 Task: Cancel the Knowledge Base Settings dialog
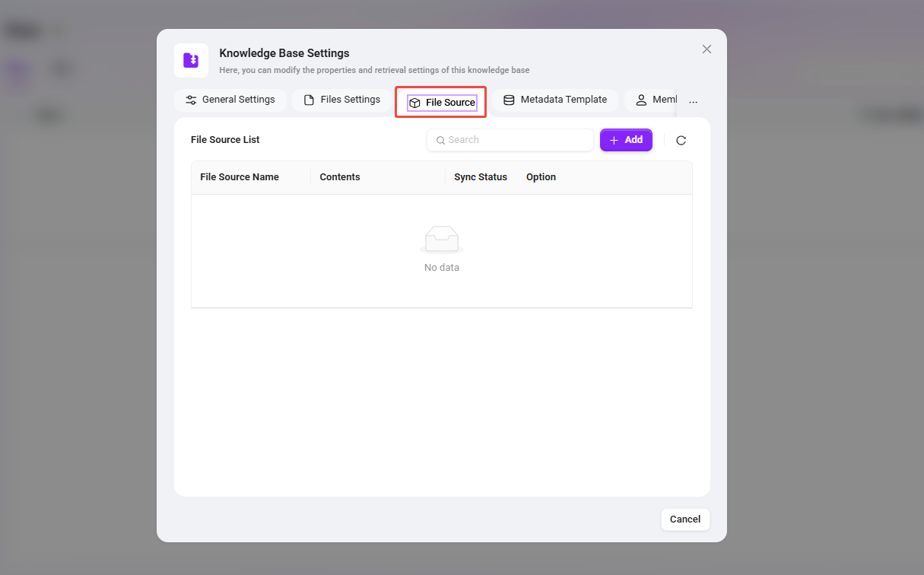tap(685, 519)
